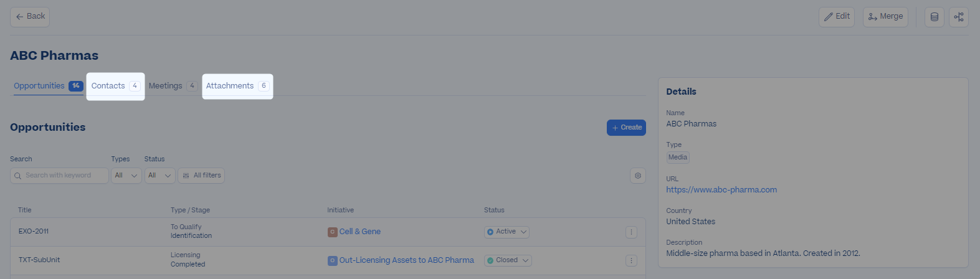Change the Active status dropdown for EXO-2011
This screenshot has width=980, height=279.
[x=507, y=232]
